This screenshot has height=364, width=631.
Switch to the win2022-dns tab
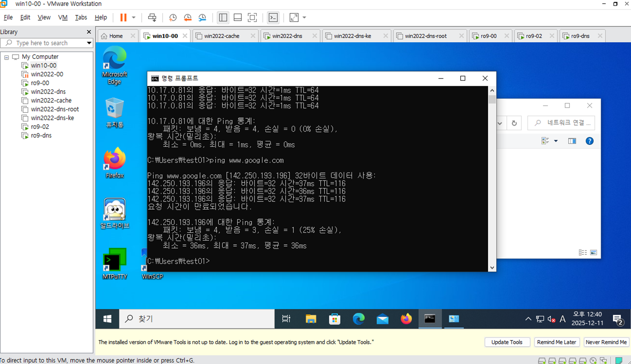[287, 36]
